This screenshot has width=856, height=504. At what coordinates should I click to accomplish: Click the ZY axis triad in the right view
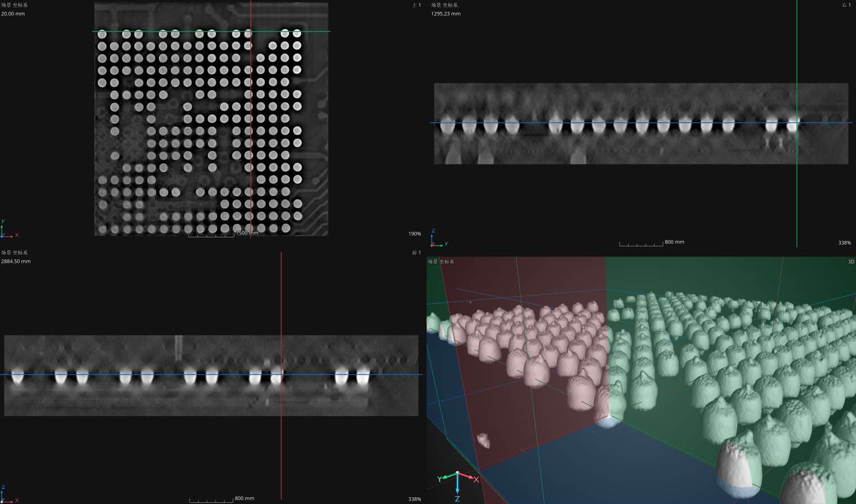click(439, 238)
